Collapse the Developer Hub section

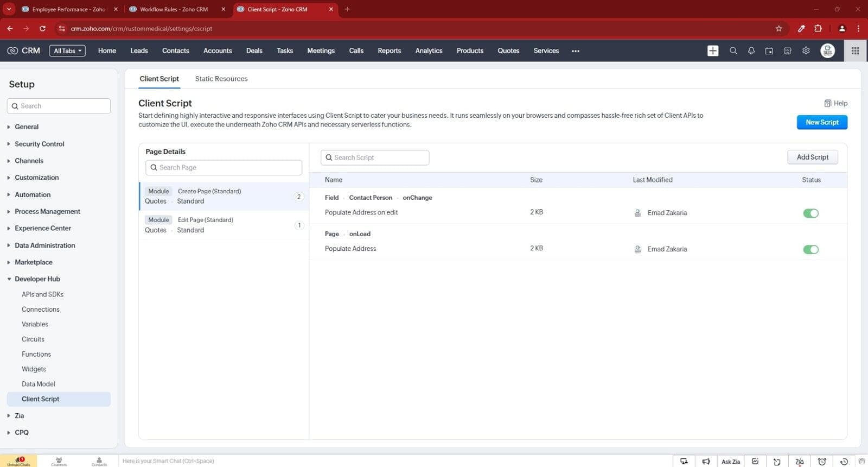tap(37, 279)
